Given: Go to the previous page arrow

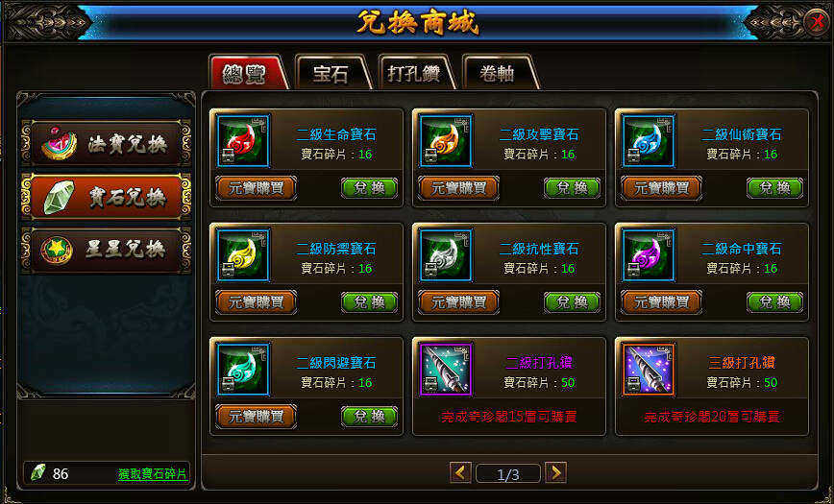Looking at the screenshot, I should click(x=460, y=472).
